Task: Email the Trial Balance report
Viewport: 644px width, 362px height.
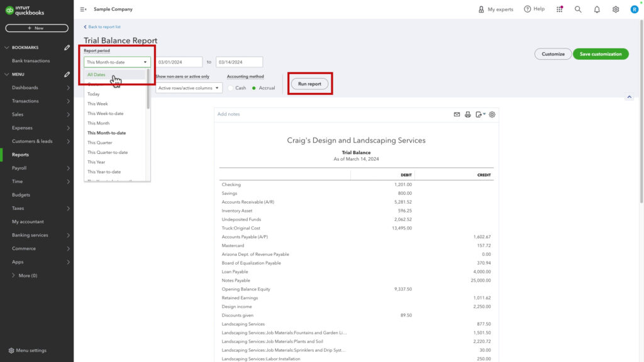Action: coord(457,114)
